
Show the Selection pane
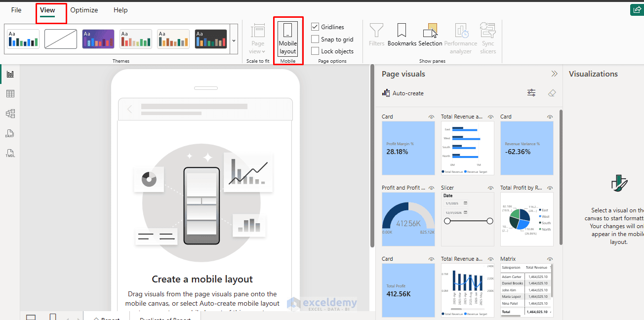point(430,35)
